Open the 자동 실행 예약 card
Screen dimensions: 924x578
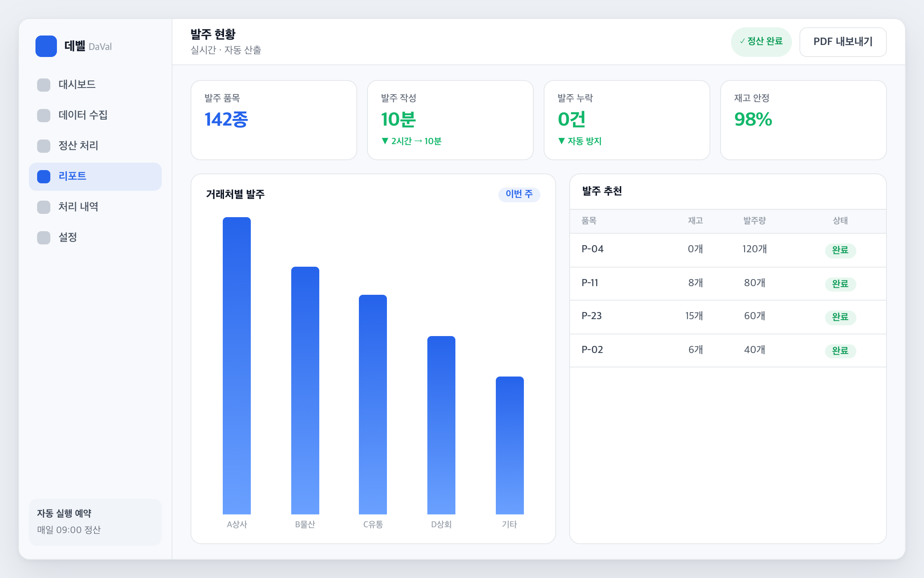[x=95, y=522]
